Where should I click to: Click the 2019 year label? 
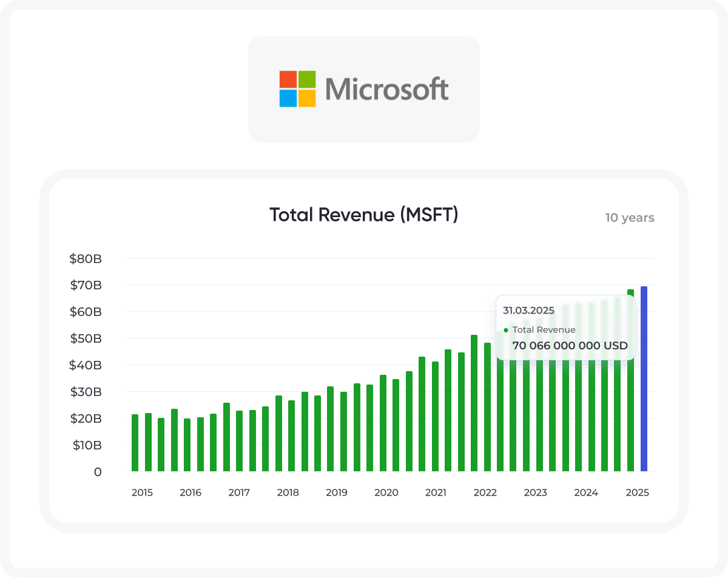tap(337, 492)
